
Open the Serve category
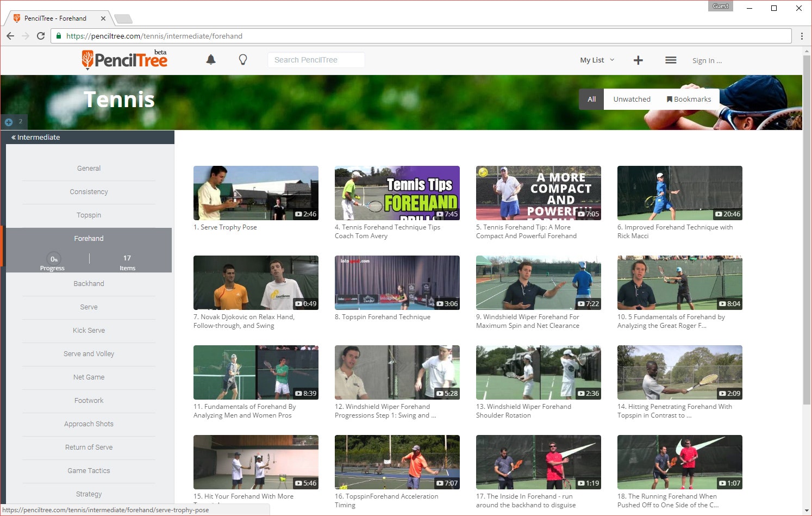point(89,307)
